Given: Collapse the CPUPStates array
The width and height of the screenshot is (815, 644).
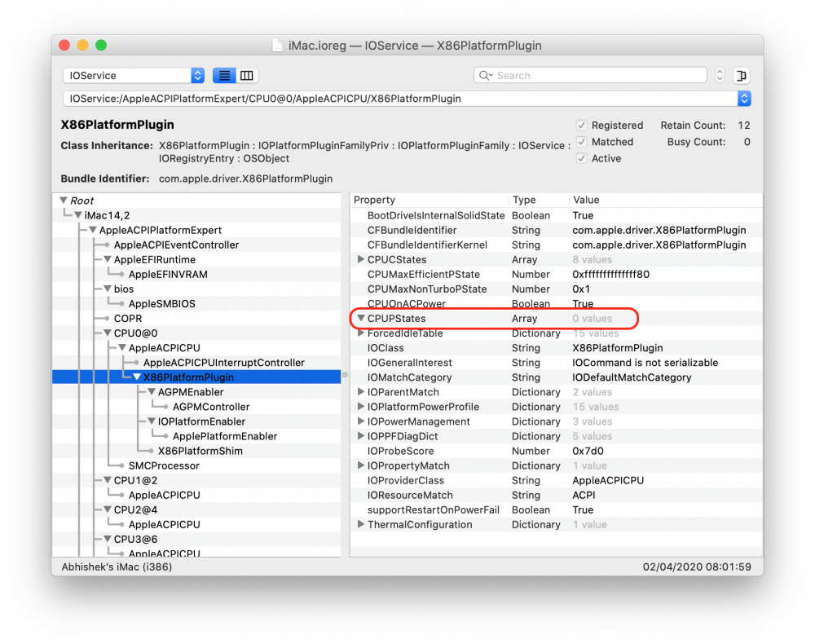Looking at the screenshot, I should coord(361,318).
